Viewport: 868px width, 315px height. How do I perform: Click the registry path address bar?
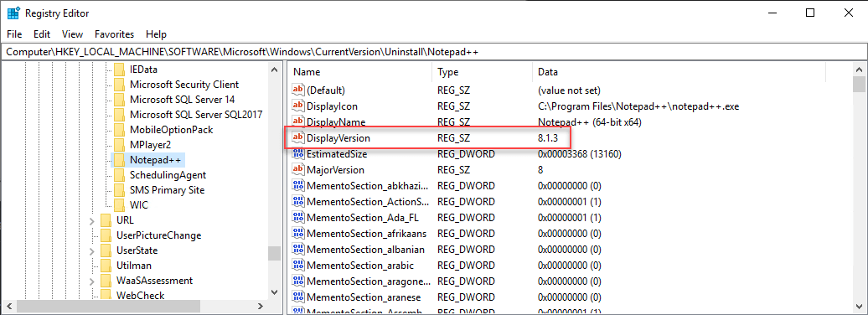(x=434, y=51)
